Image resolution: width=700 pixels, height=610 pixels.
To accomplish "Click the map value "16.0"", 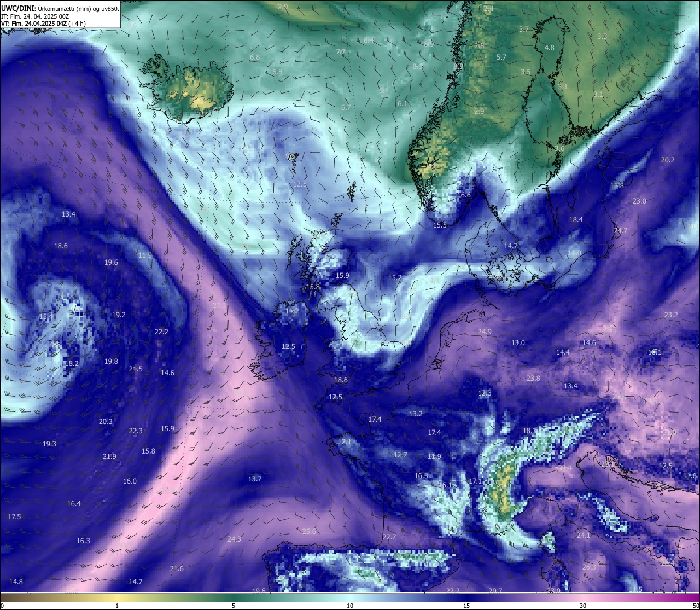I will [x=130, y=481].
